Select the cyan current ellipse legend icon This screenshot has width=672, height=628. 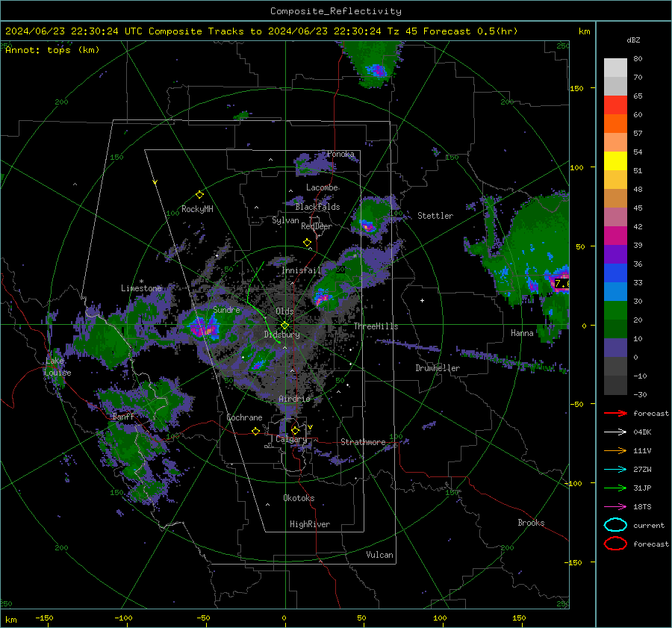pos(615,525)
